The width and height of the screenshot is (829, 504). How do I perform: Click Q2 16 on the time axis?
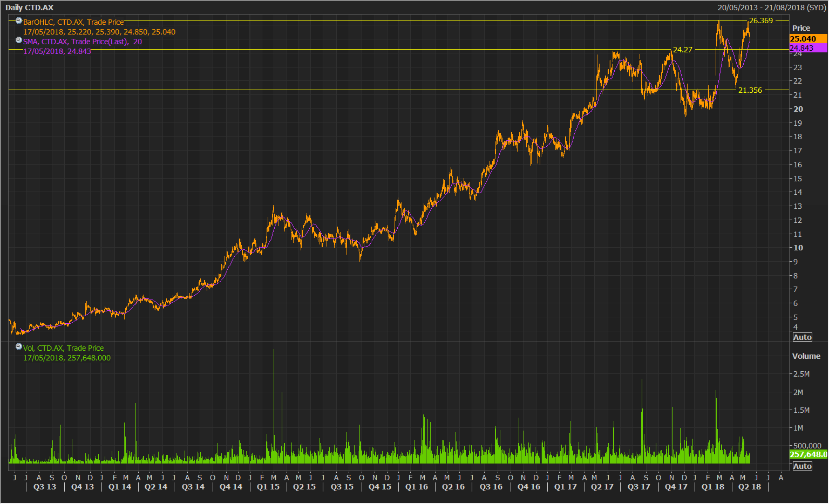(x=453, y=487)
